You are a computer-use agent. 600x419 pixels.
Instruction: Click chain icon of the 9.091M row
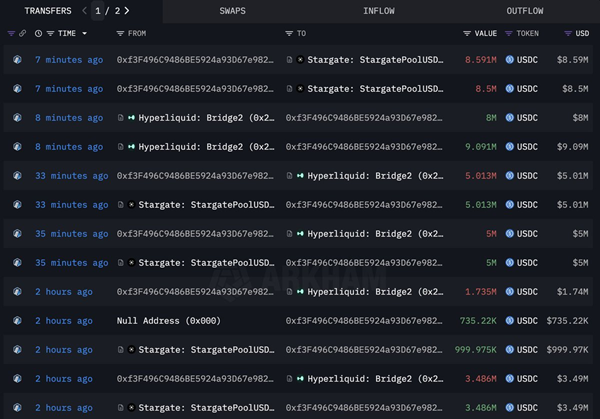(x=17, y=147)
